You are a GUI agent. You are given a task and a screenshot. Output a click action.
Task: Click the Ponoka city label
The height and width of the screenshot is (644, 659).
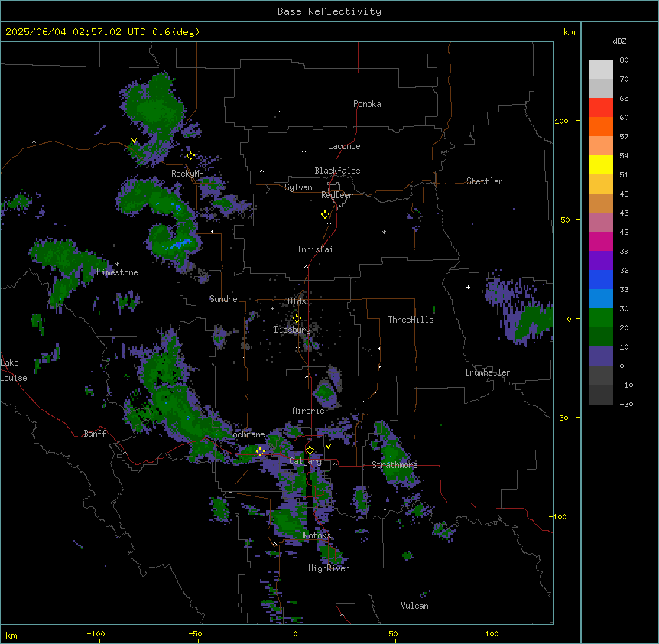(x=367, y=104)
